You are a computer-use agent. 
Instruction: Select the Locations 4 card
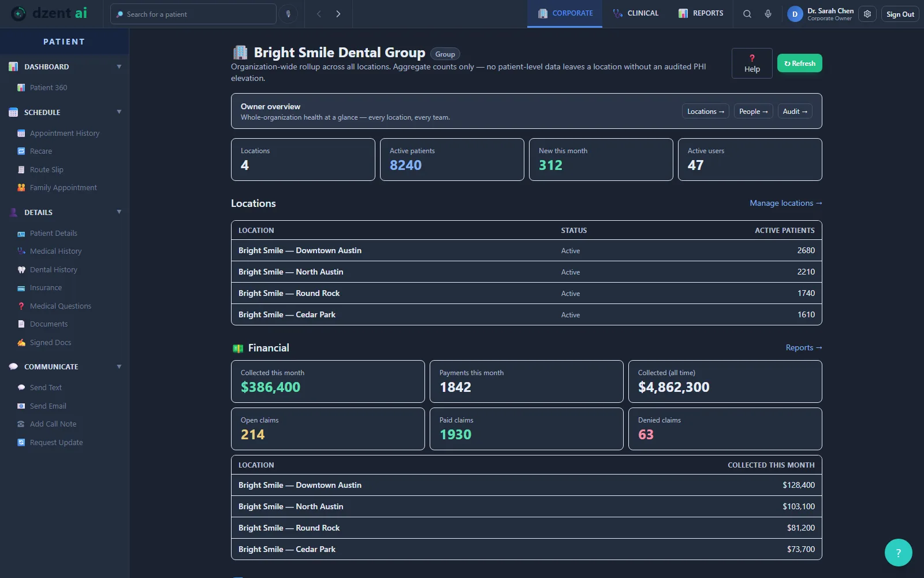point(303,160)
